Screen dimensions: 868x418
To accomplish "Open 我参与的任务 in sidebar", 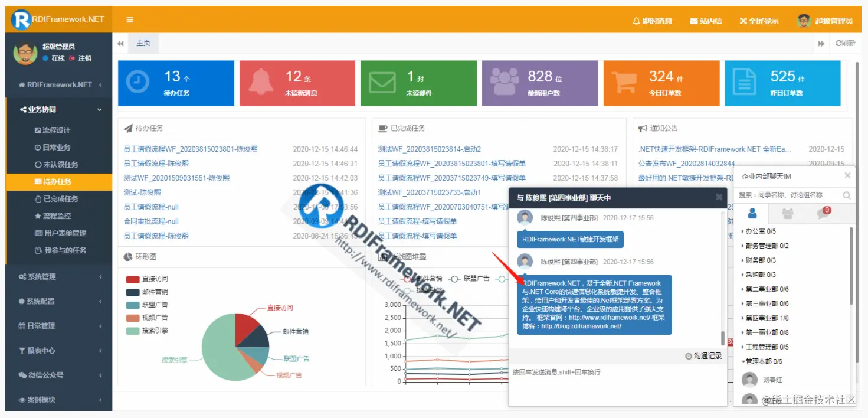I will (59, 250).
